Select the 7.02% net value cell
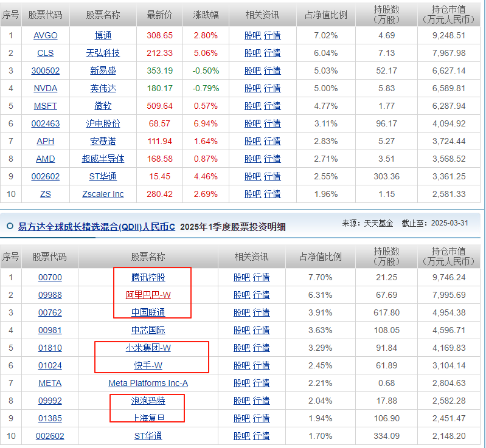The image size is (486, 448). click(x=326, y=35)
